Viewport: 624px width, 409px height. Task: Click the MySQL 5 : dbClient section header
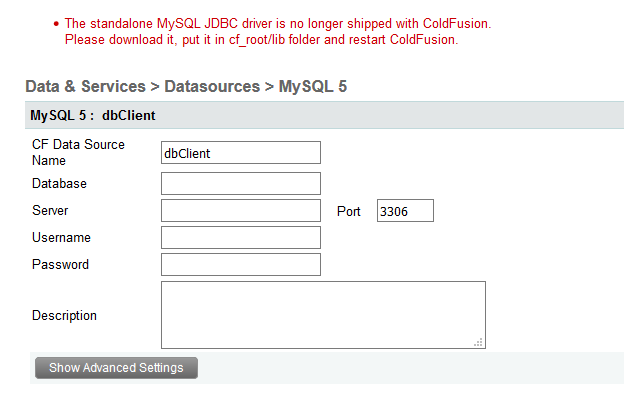click(x=324, y=115)
